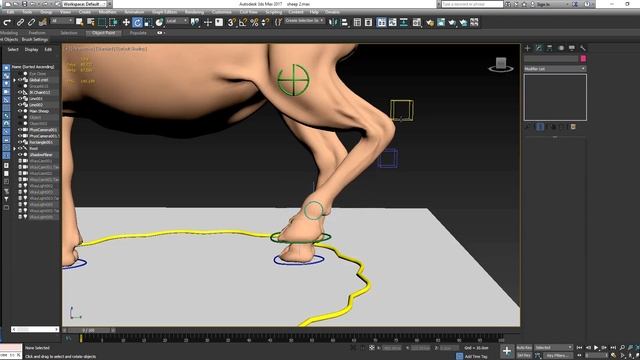Hide Line001 using its eye icon

(x=20, y=99)
